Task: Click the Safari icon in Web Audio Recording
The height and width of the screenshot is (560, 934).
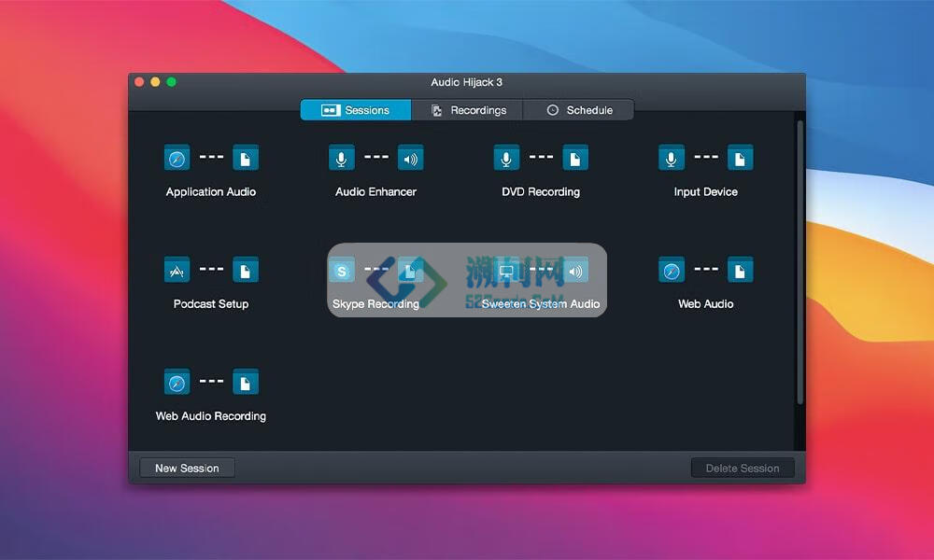Action: point(177,382)
